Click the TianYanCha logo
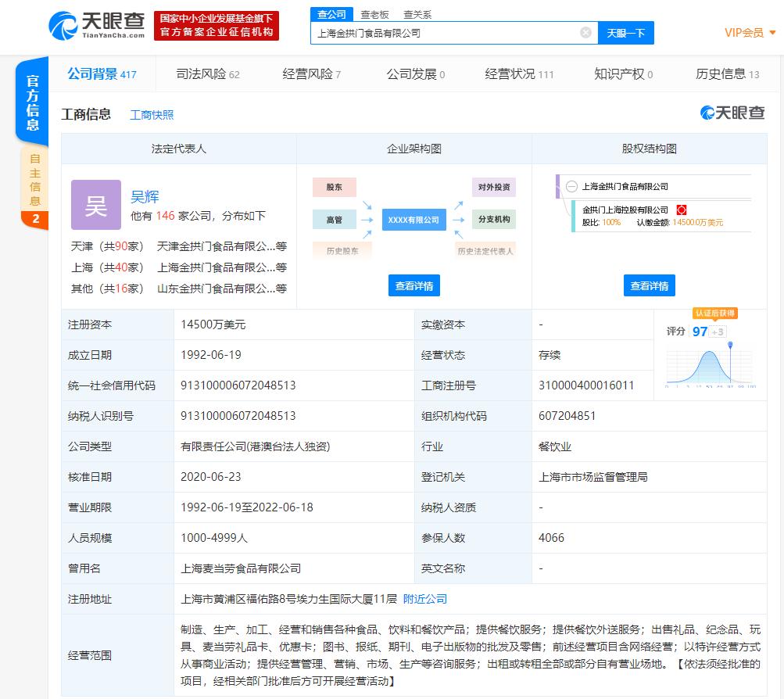Image resolution: width=784 pixels, height=699 pixels. tap(96, 25)
